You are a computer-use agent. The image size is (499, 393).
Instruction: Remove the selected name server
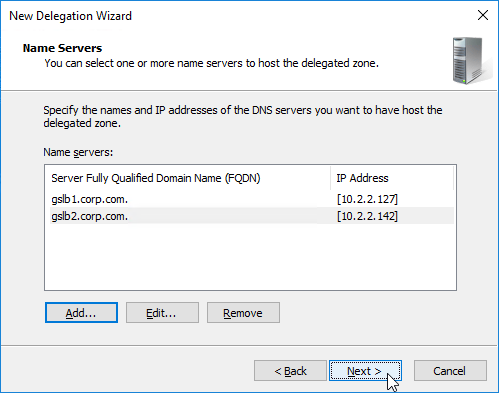click(243, 313)
